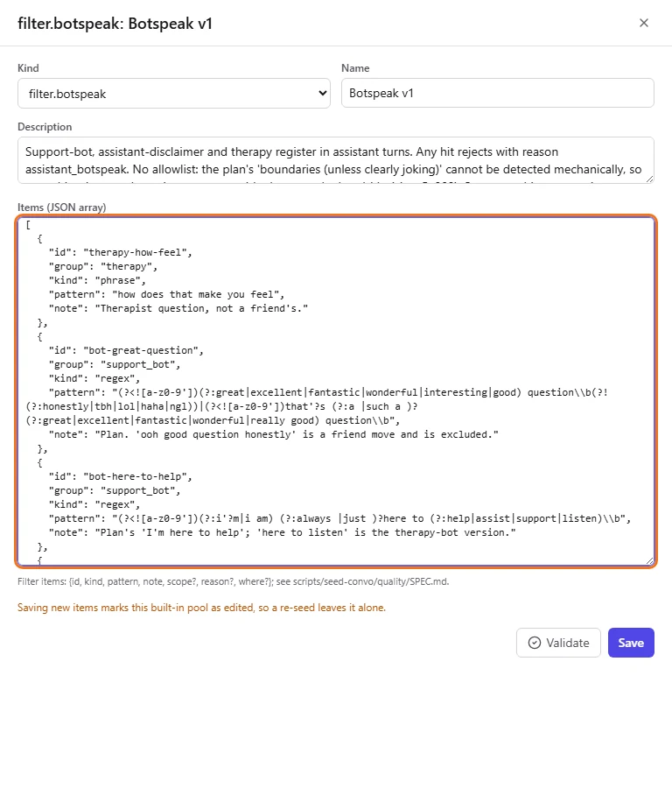Click into the Description text area

pyautogui.click(x=335, y=160)
